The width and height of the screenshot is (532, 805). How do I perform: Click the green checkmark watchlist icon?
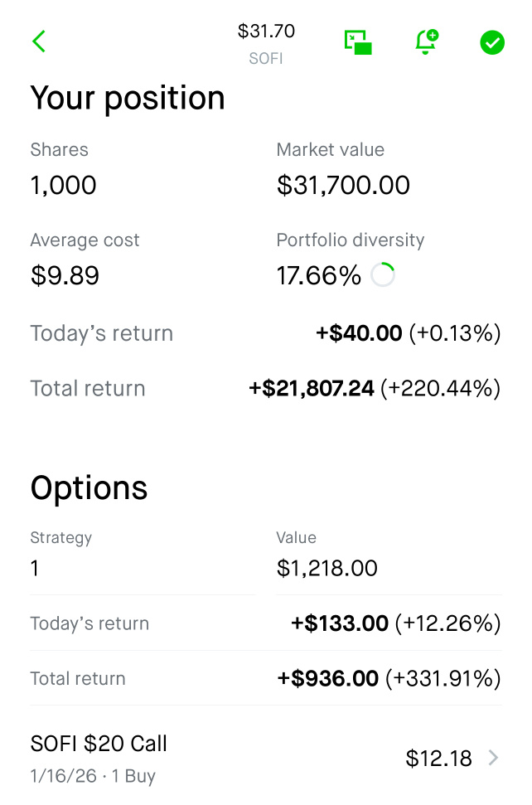pos(491,41)
